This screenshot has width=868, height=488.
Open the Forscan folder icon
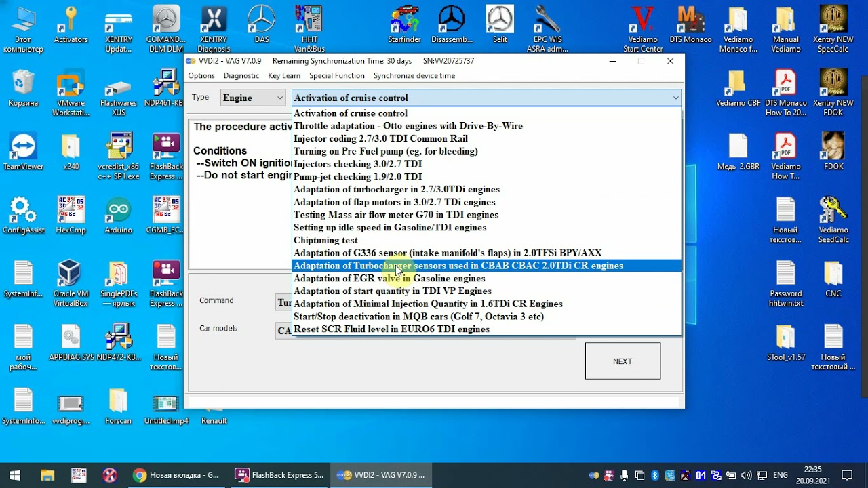click(118, 406)
